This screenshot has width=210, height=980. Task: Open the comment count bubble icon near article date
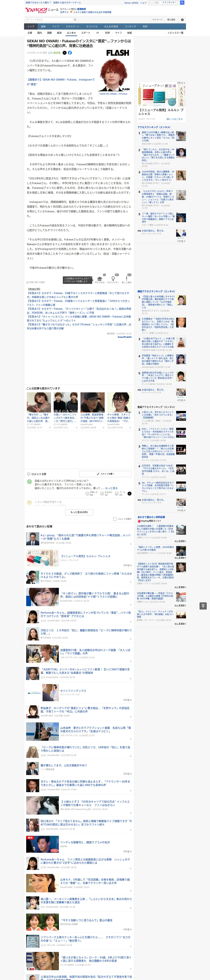click(x=50, y=53)
